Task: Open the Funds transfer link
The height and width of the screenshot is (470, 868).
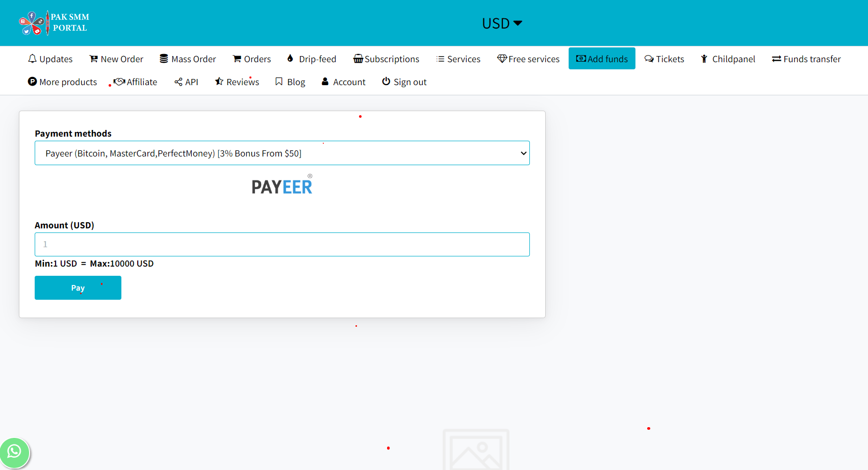Action: [806, 59]
